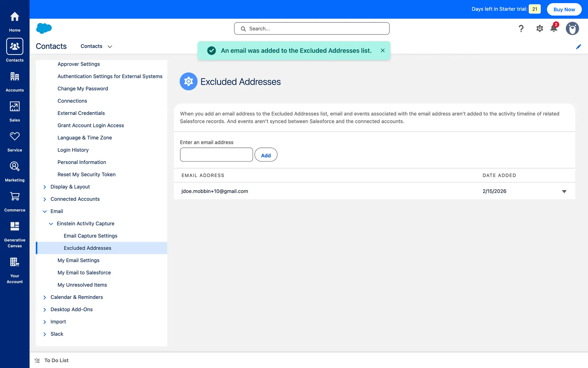
Task: Open the Contacts tab dropdown chevron
Action: click(110, 47)
